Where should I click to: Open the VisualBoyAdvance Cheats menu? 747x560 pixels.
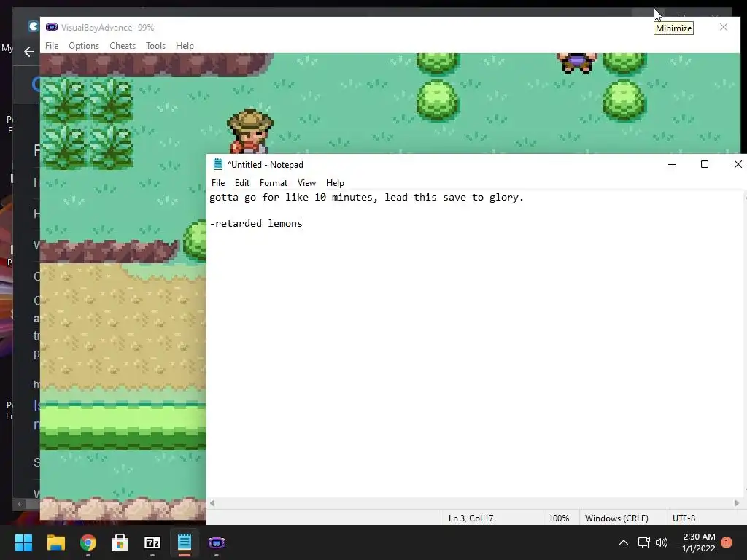click(123, 46)
